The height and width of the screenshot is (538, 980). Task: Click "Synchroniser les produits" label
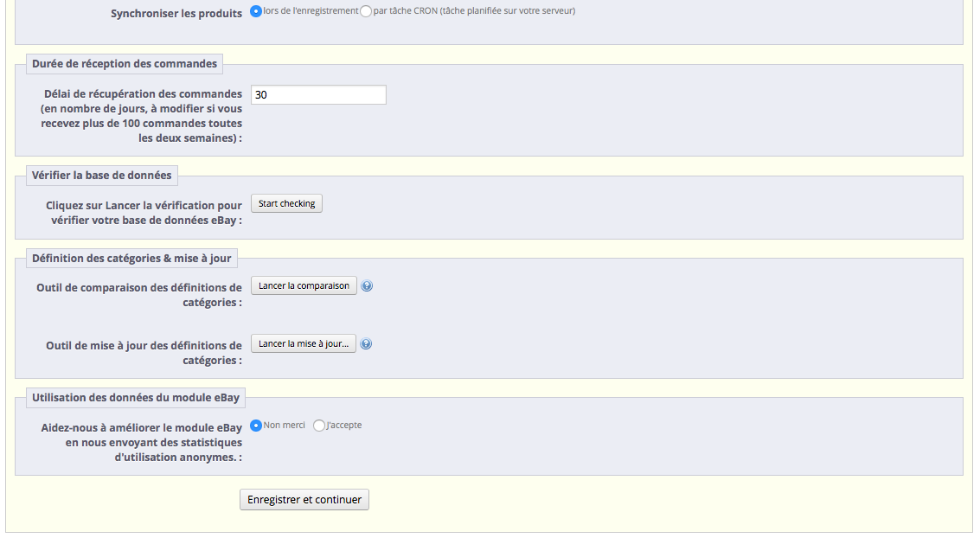click(176, 13)
